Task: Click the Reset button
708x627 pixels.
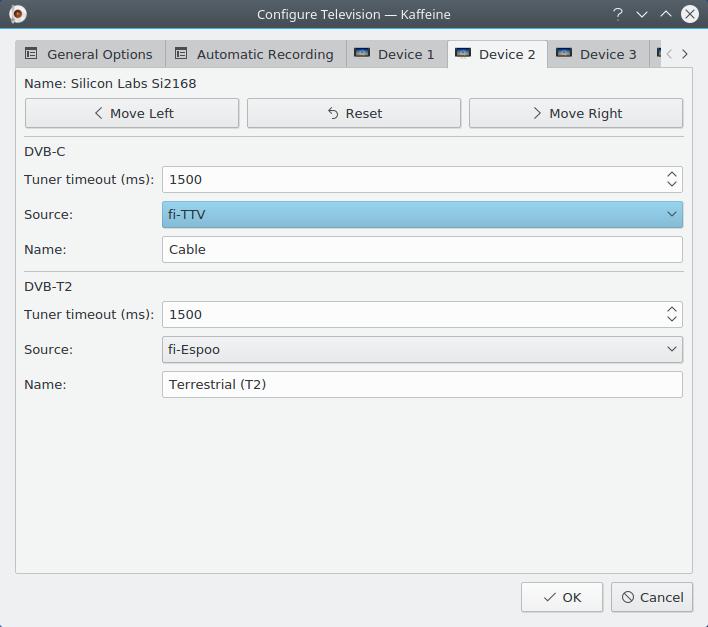Action: (354, 113)
